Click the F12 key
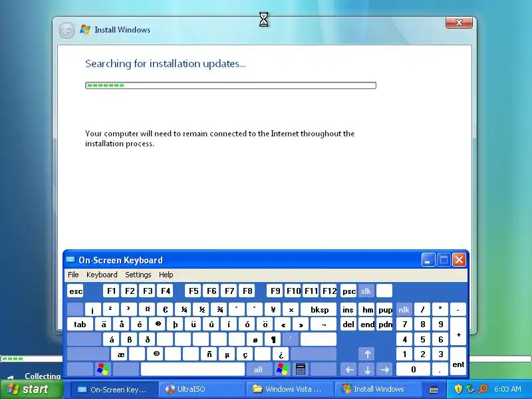Screen dimensions: 532x399 [329, 291]
